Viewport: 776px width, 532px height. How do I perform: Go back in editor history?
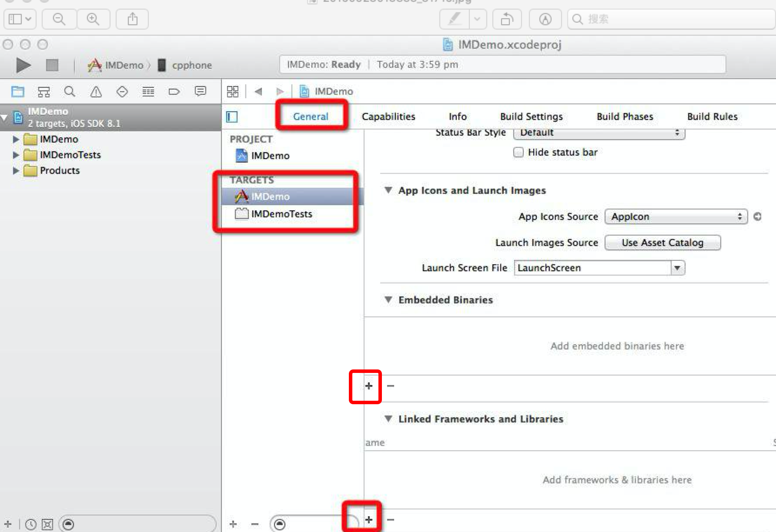click(258, 91)
